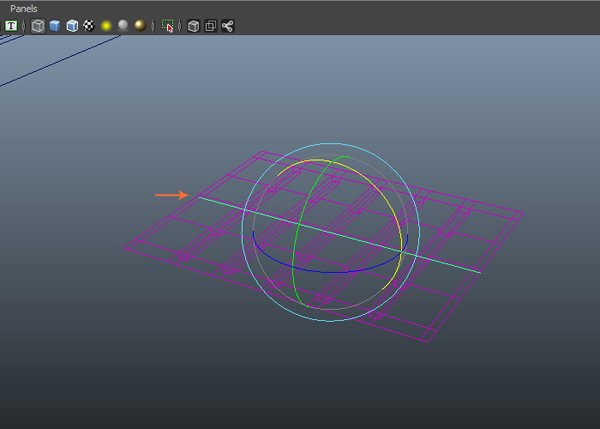Toggle shadows gray sphere icon
Screen dimensions: 600x429
pos(123,26)
